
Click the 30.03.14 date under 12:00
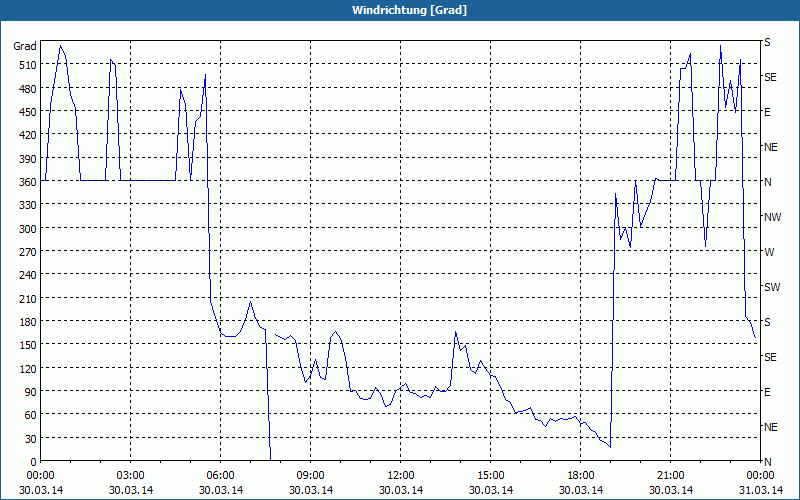(x=401, y=490)
